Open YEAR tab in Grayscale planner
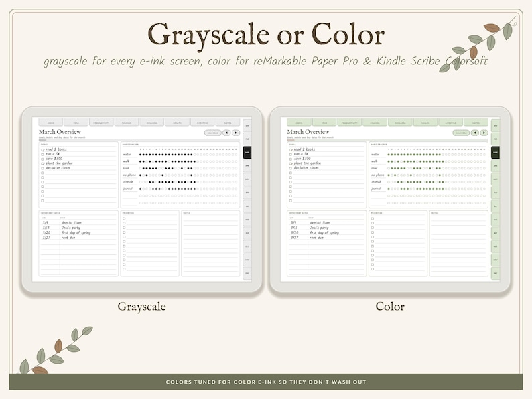Screen dimensions: 532x399 coord(76,123)
